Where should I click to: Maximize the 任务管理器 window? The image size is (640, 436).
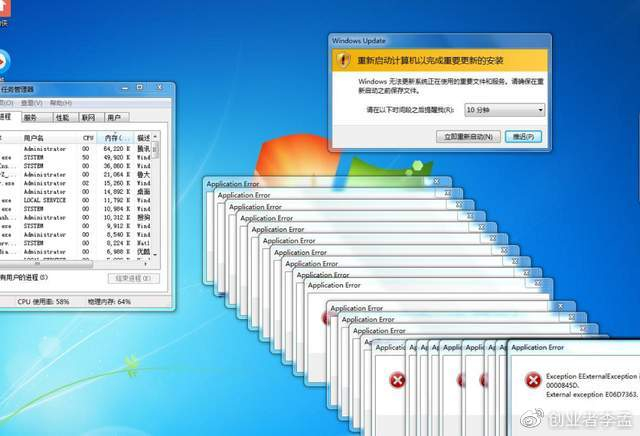[x=140, y=88]
